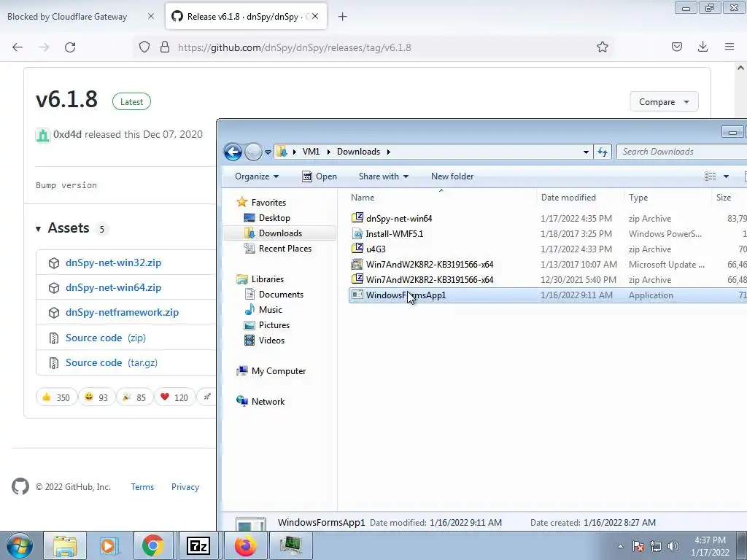Click Open in the Explorer toolbar
Image resolution: width=747 pixels, height=560 pixels.
coord(320,176)
